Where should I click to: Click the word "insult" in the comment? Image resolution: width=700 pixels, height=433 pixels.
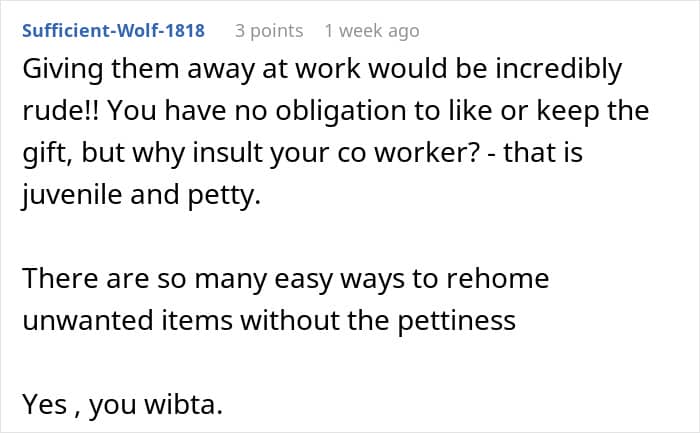(x=259, y=153)
